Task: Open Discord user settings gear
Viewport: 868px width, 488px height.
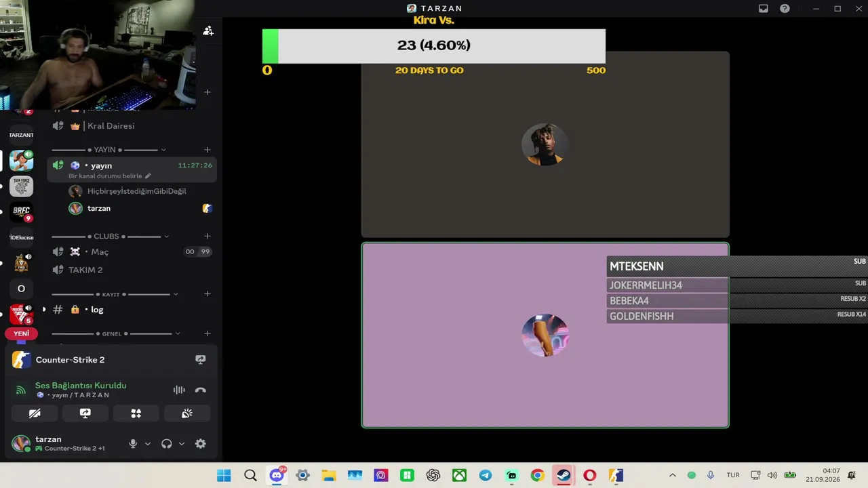Action: click(x=200, y=444)
